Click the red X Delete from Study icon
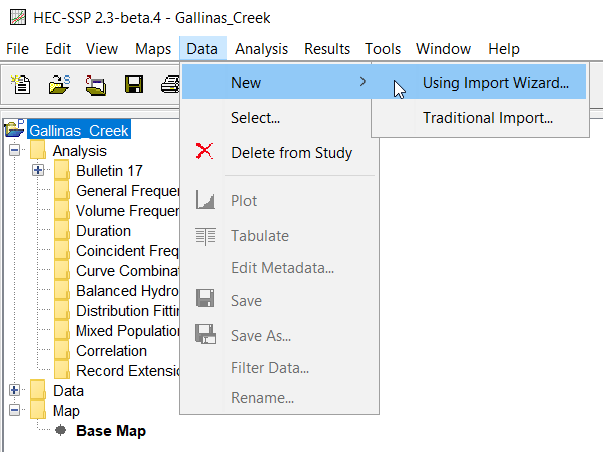603x452 pixels. [205, 153]
